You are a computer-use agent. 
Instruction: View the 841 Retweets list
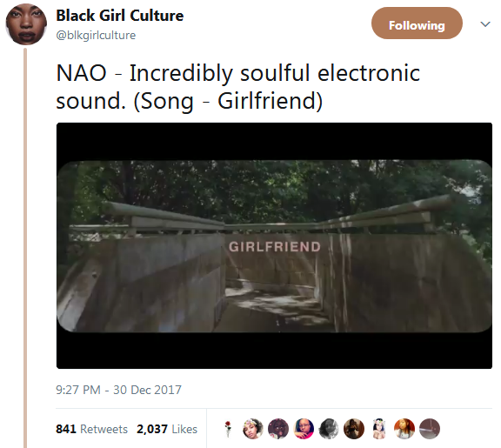pos(91,429)
